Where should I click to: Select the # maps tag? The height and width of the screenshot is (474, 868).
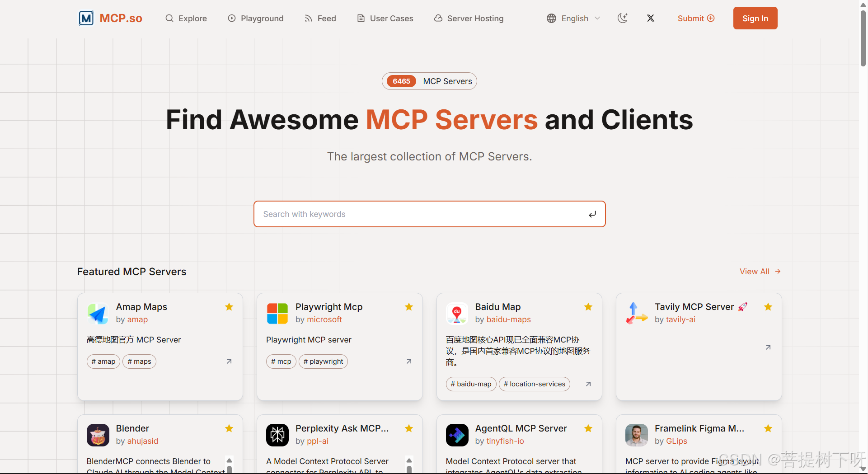(139, 361)
